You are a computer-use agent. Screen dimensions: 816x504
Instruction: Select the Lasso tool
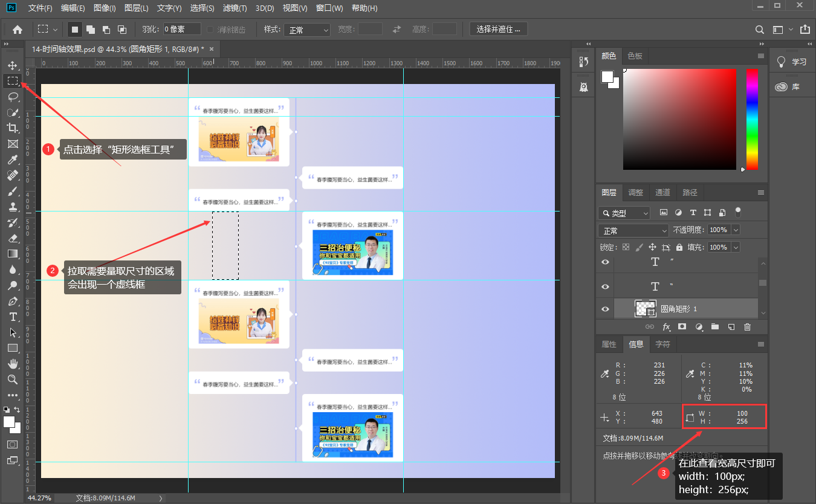pos(12,97)
